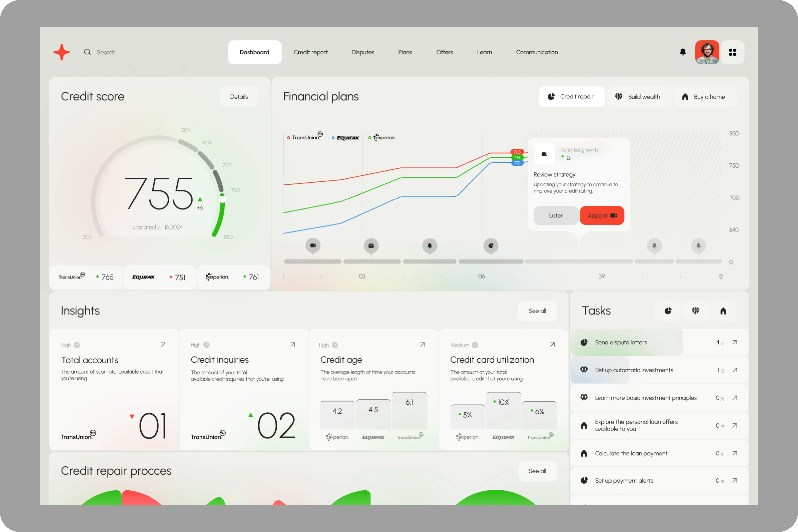Click the credit score gauge knob
The height and width of the screenshot is (532, 798).
point(222,199)
